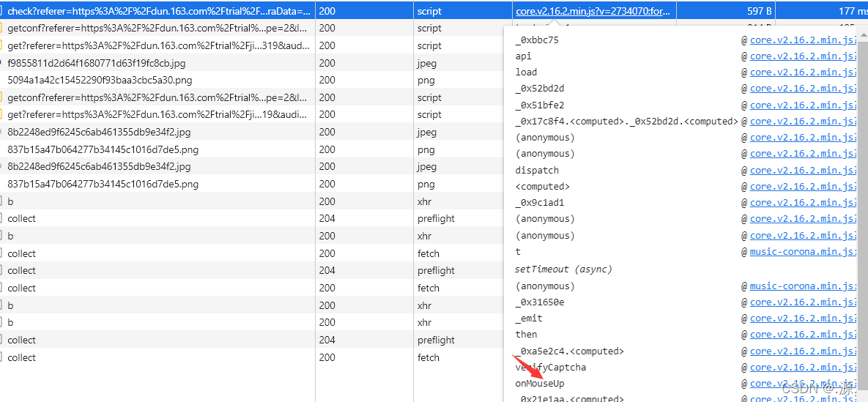Click script file icon of check?referer request
Image resolution: width=868 pixels, height=402 pixels.
click(2, 11)
